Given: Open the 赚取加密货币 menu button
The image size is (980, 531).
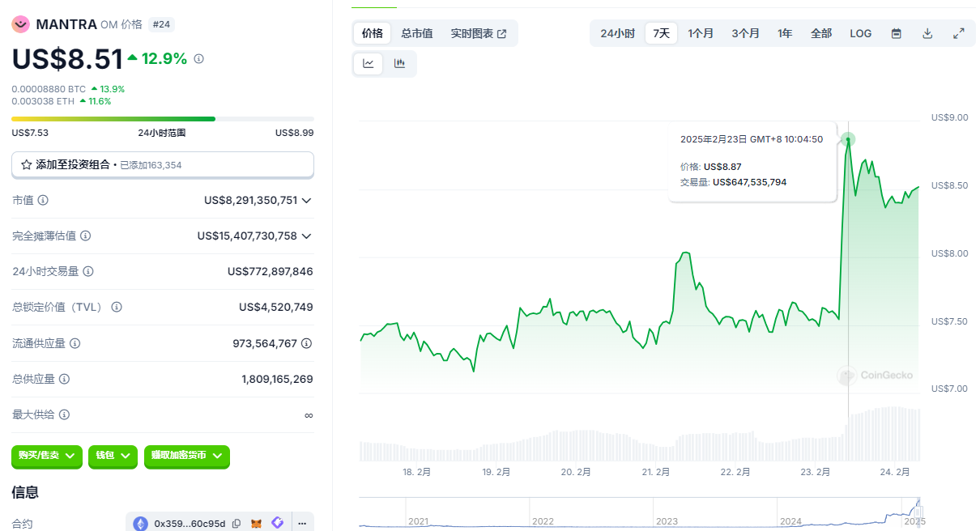Looking at the screenshot, I should point(186,457).
